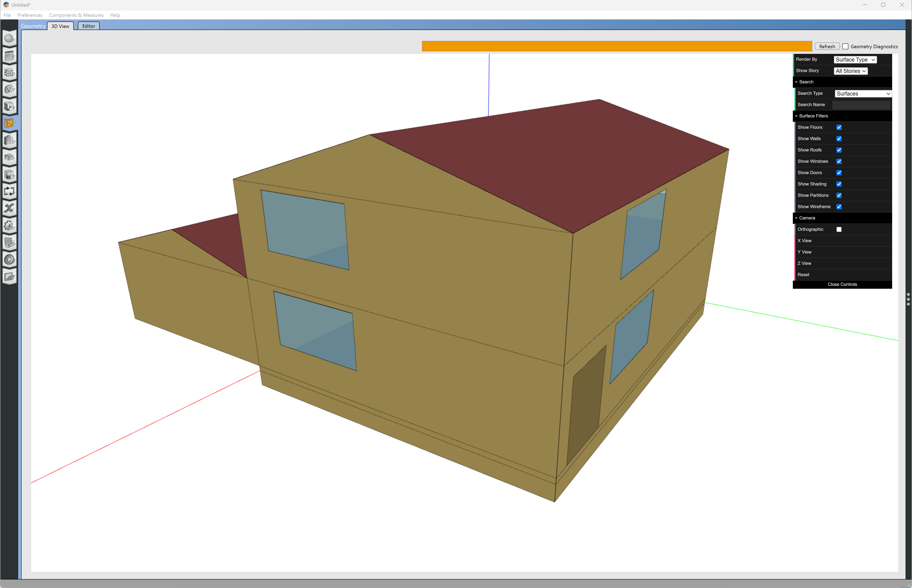Open the Components & Measures menu

point(76,15)
